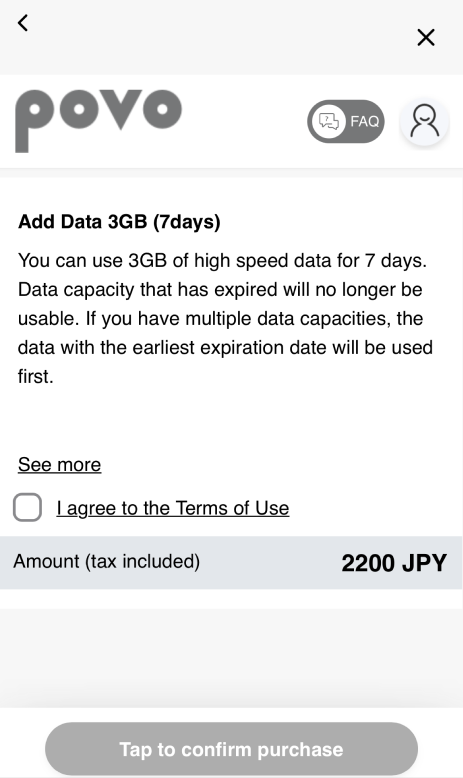Close the purchase screen with the X

click(426, 37)
